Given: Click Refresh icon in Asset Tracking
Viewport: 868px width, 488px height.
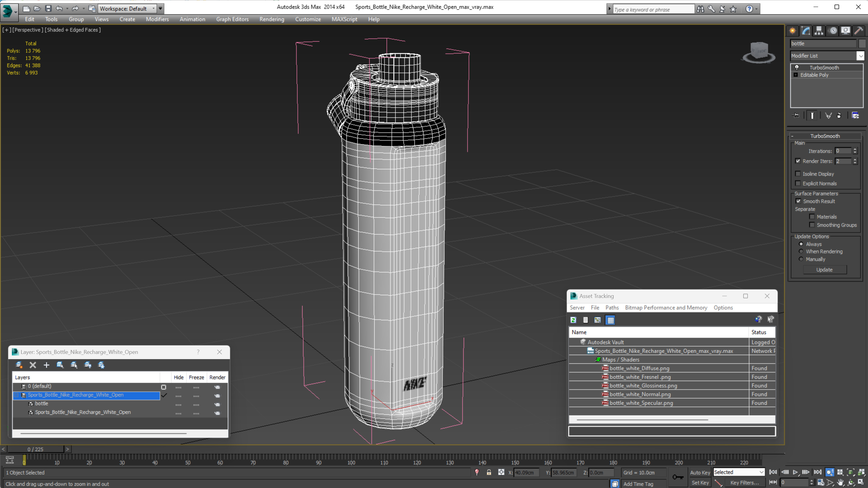Looking at the screenshot, I should [x=573, y=320].
